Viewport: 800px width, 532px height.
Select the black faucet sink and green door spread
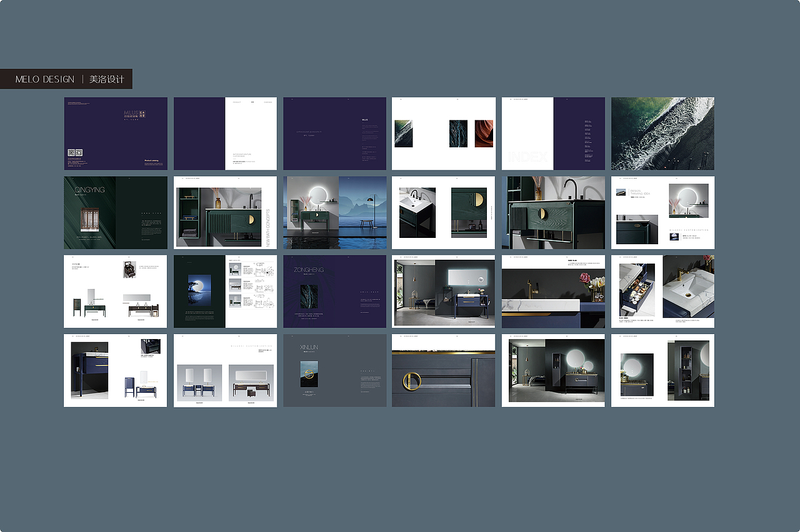click(444, 212)
